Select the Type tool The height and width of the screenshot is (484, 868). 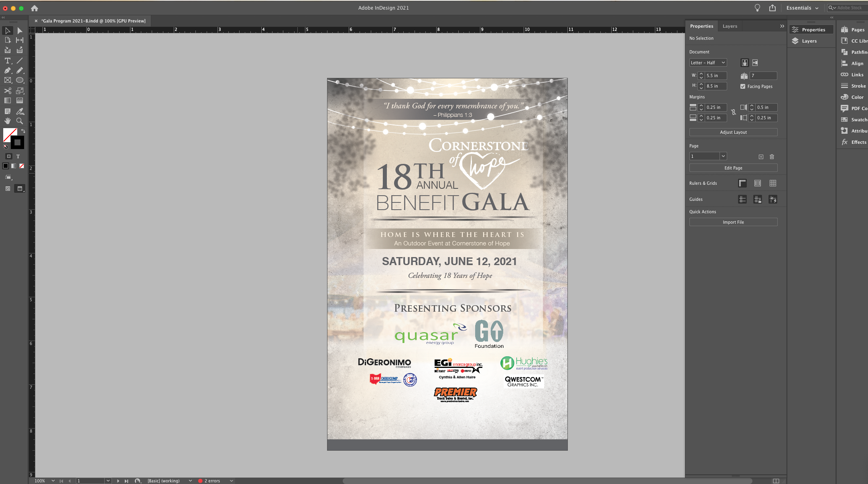pyautogui.click(x=7, y=61)
